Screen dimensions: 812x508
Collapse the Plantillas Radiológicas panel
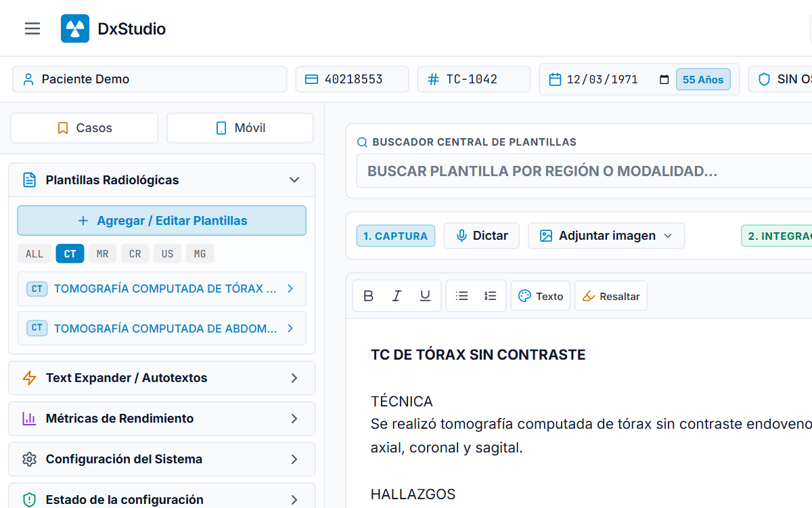click(294, 180)
